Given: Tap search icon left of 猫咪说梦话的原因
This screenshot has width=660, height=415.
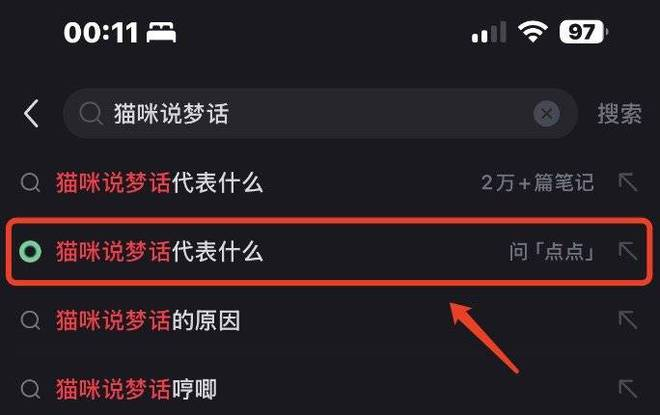Looking at the screenshot, I should tap(30, 320).
